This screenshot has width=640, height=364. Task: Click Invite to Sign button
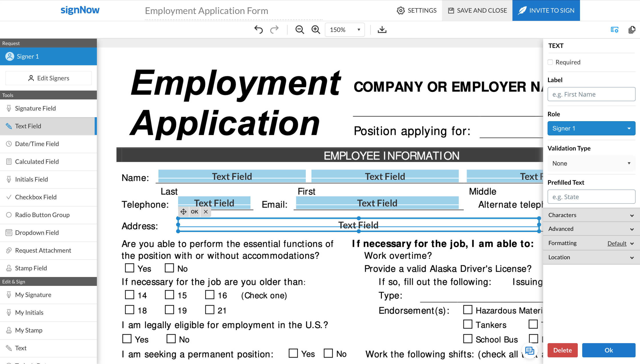click(x=546, y=10)
